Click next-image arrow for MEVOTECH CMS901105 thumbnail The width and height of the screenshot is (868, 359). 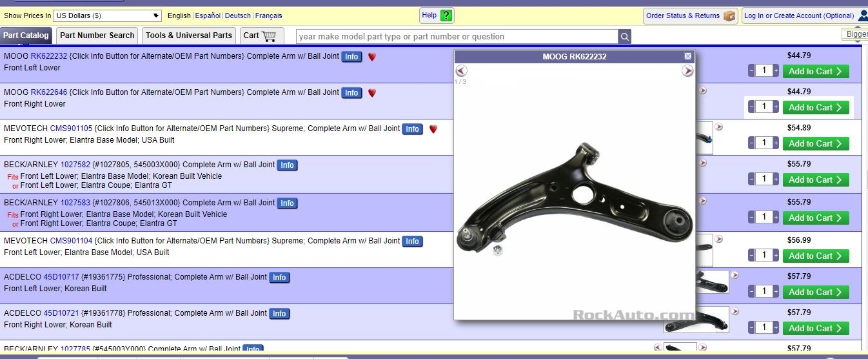[718, 127]
